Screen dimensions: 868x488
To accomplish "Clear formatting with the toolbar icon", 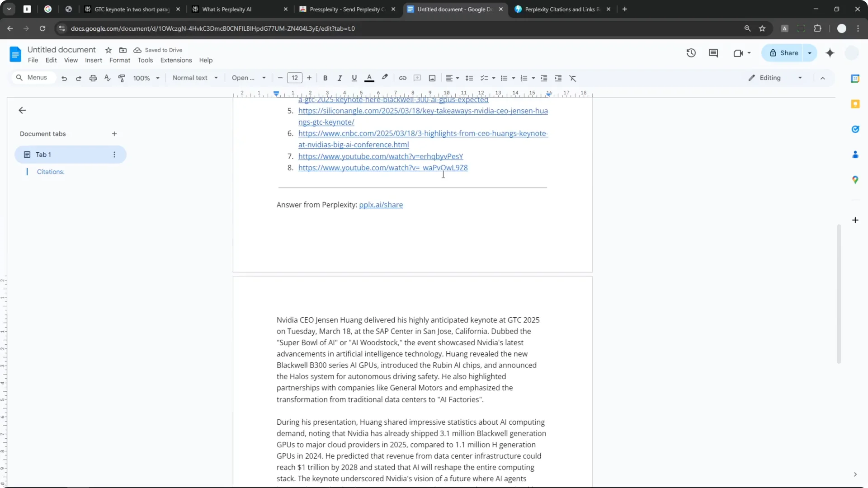I will [x=573, y=78].
